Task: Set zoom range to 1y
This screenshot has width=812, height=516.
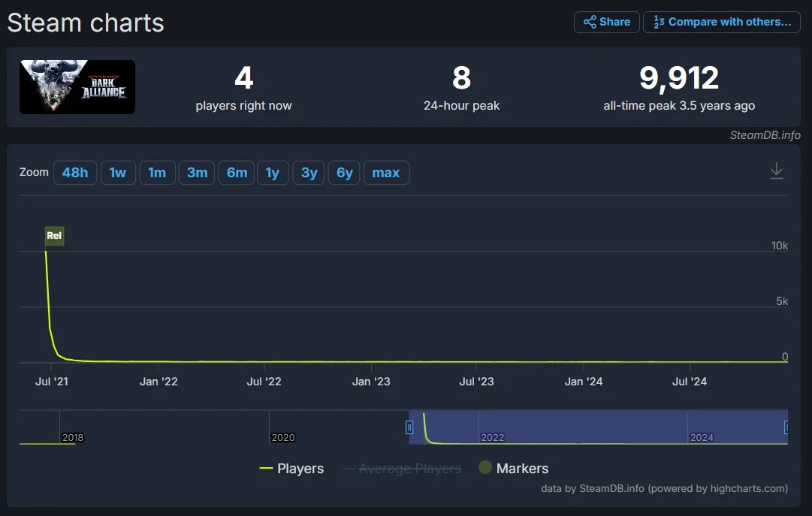Action: 273,173
